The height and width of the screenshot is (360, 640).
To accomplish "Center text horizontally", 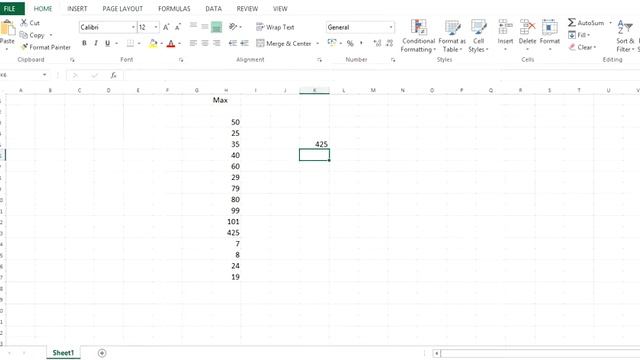I will [205, 43].
